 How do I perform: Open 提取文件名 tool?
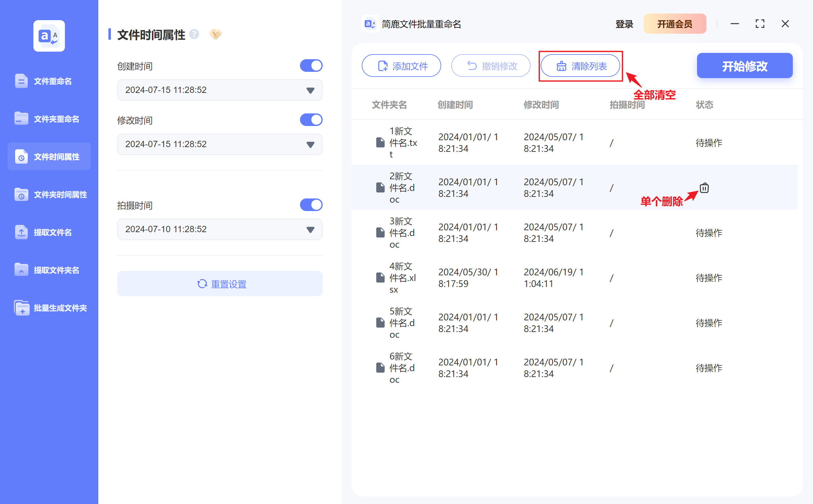[52, 232]
